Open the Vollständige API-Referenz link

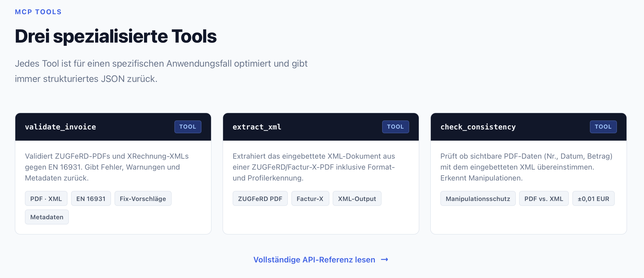coord(314,260)
